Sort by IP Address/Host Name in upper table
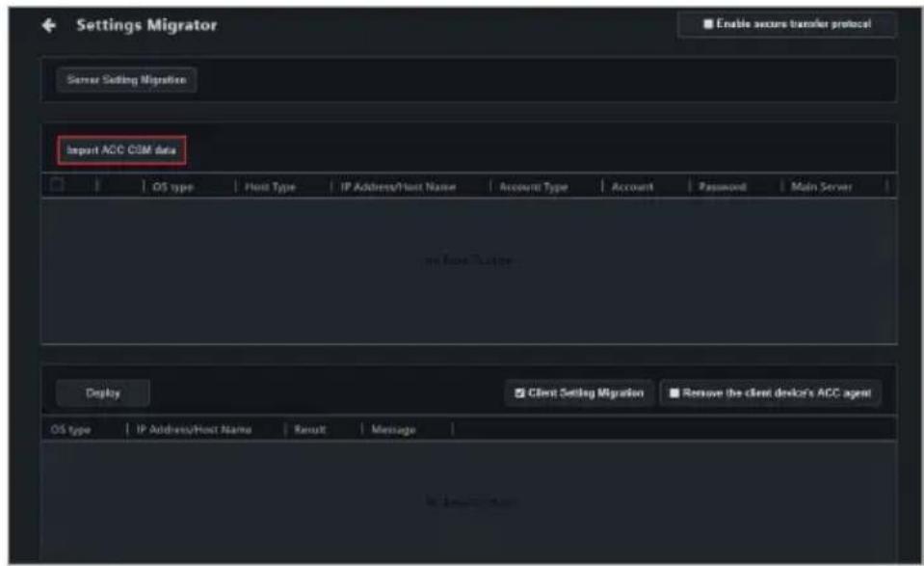 coord(398,187)
